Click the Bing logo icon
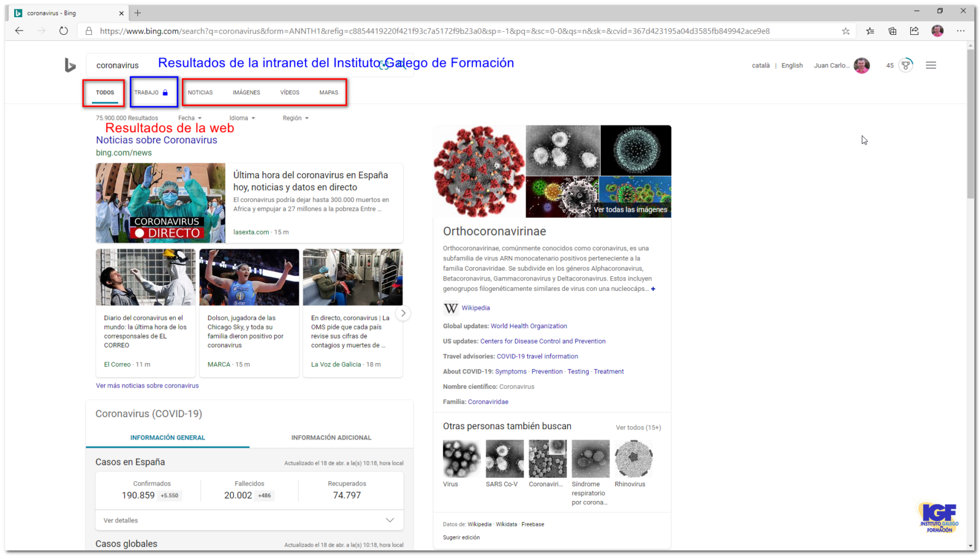Viewport: 980px width, 556px height. pyautogui.click(x=70, y=65)
